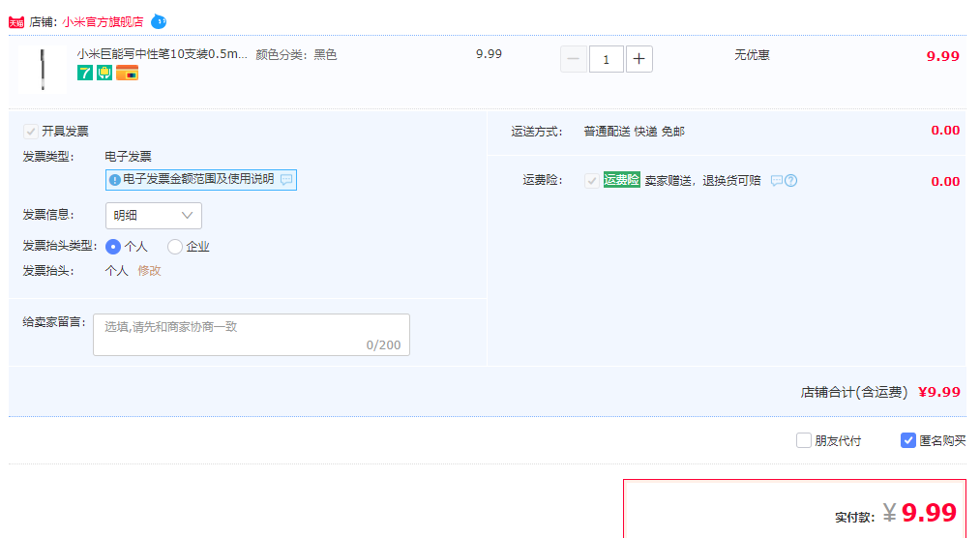Screen dimensions: 980x538
Task: Toggle the 开具发票 checkbox
Action: click(31, 132)
